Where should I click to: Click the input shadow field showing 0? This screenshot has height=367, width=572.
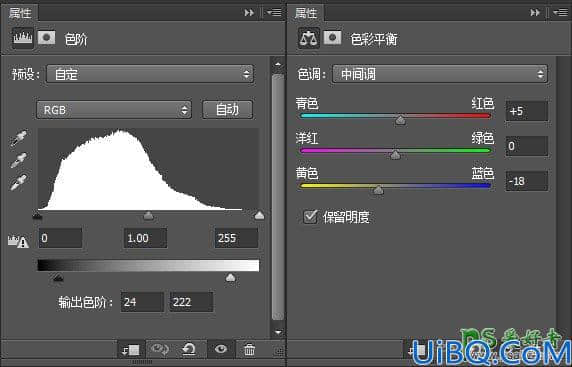click(x=61, y=238)
